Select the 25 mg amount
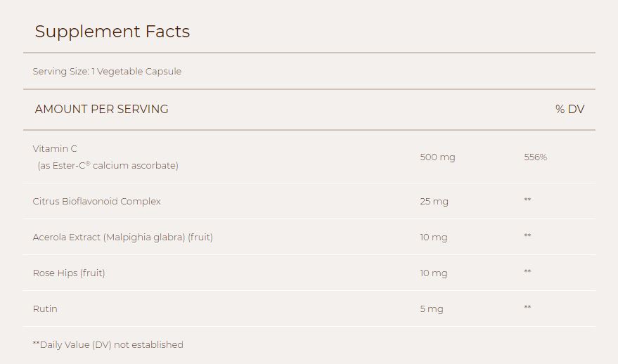The width and height of the screenshot is (618, 364). 434,202
